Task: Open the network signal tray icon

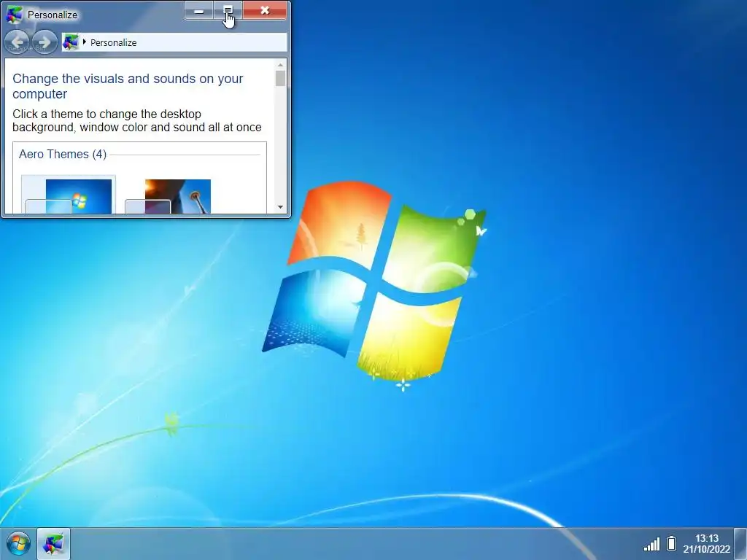Action: (651, 544)
